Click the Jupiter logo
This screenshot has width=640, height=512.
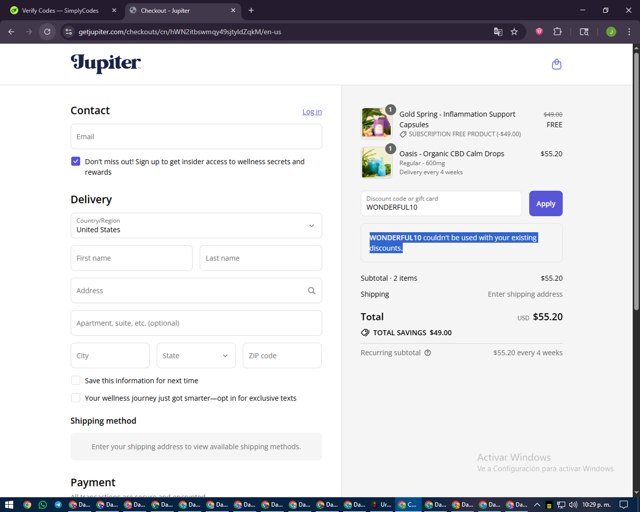106,64
